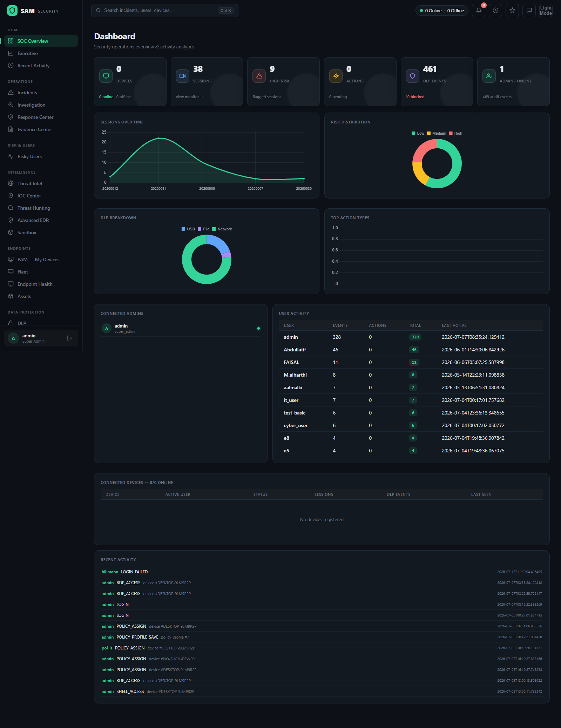Click M.alharthi in User Activity

point(295,375)
